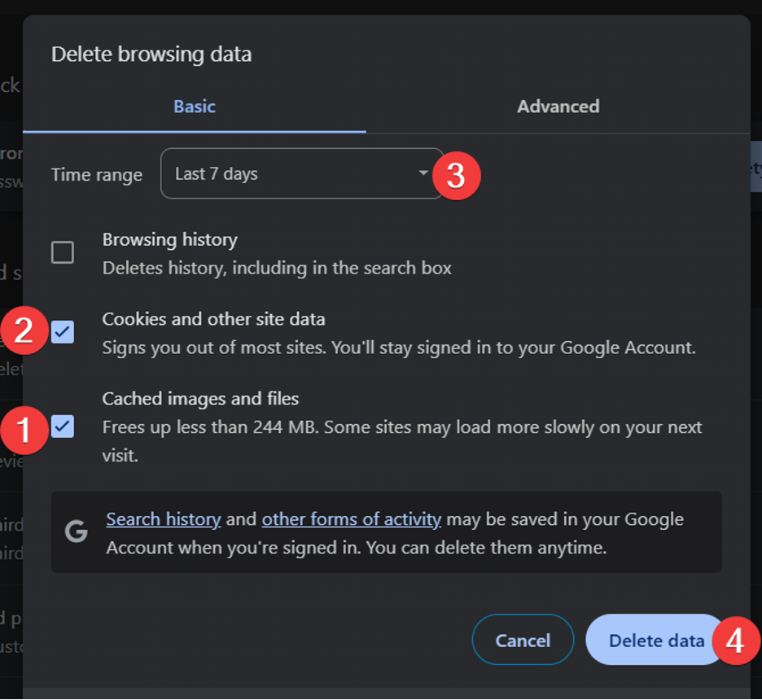The image size is (762, 700).
Task: Click the time range dropdown arrow
Action: coord(423,173)
